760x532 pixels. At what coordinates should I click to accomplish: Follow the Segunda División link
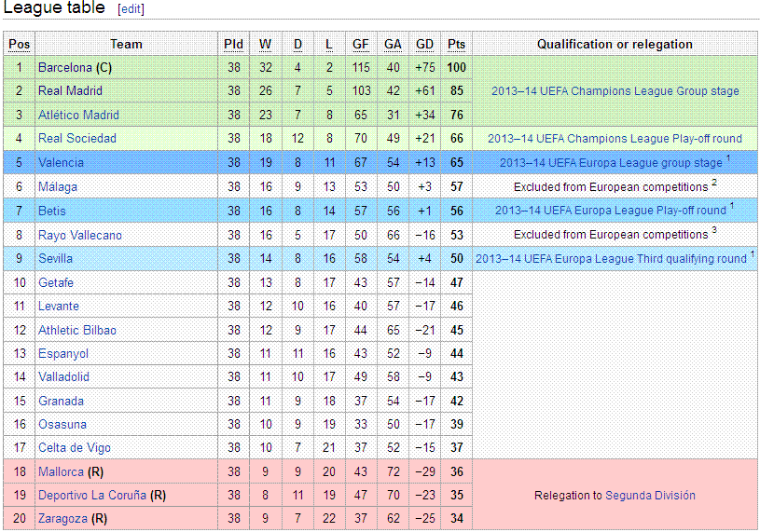coord(650,496)
